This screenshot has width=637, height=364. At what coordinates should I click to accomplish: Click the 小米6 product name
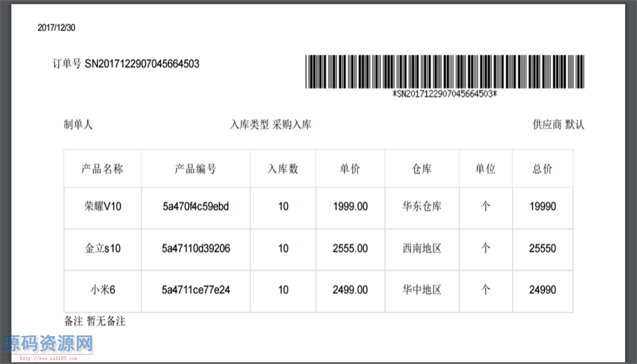[102, 290]
